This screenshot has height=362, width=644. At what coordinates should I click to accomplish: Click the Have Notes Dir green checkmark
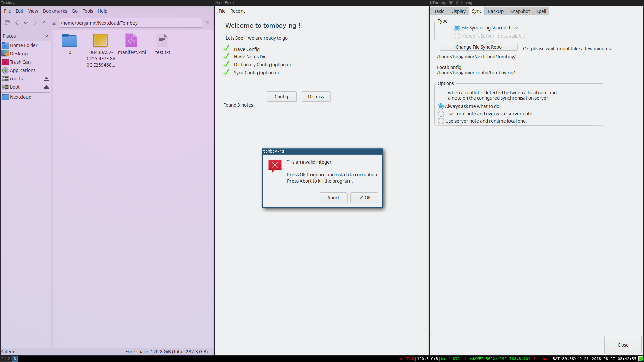click(x=226, y=56)
